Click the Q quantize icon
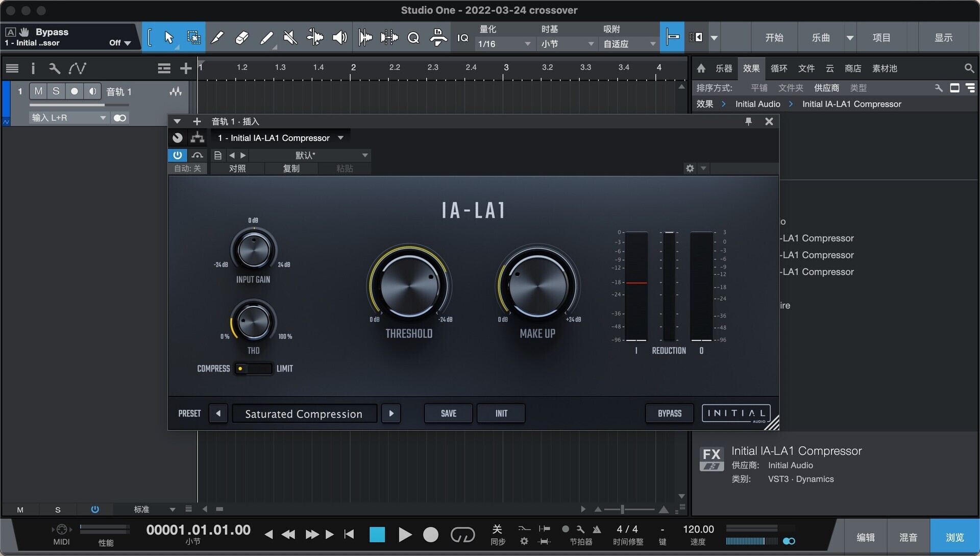The width and height of the screenshot is (980, 556). click(x=413, y=37)
